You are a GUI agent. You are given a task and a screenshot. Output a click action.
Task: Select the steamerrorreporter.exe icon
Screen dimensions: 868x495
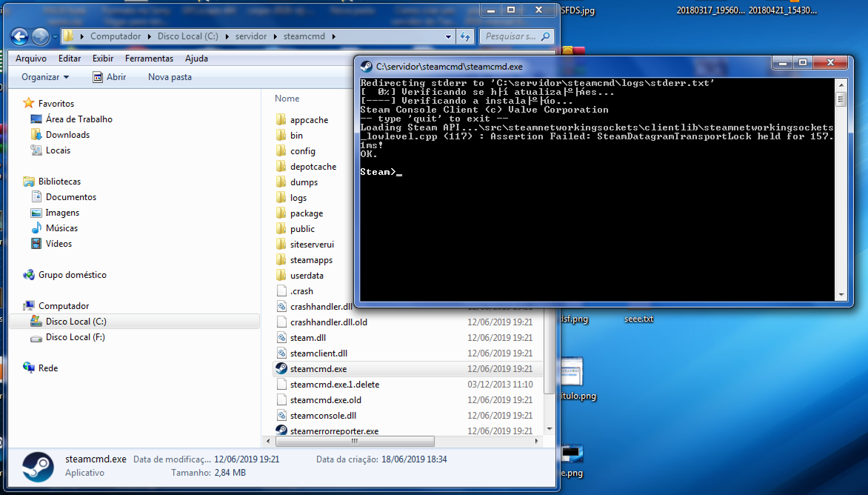281,430
